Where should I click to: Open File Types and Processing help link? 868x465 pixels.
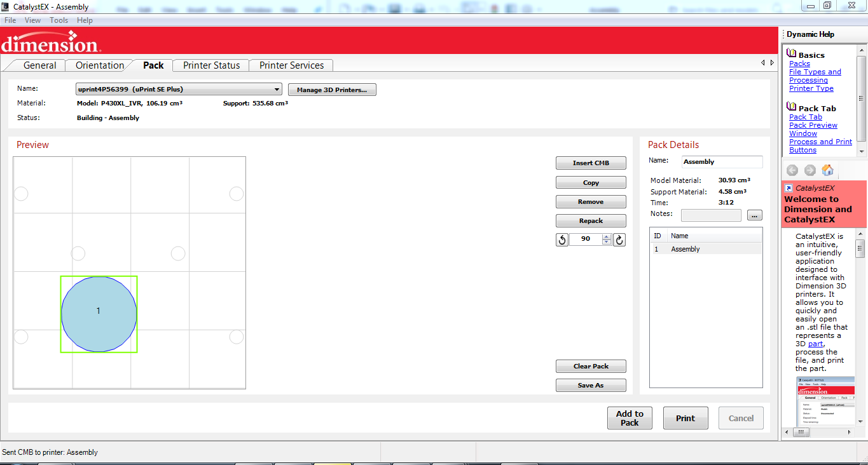[x=815, y=76]
